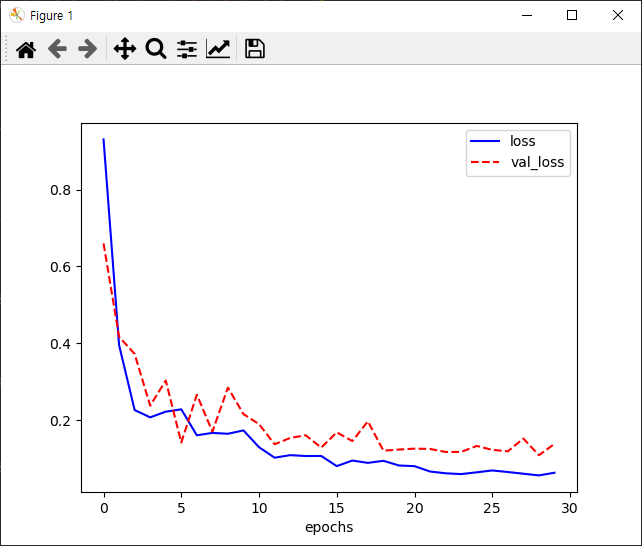Viewport: 642px width, 546px height.
Task: Click the x-axis tick label 25
Action: (492, 508)
